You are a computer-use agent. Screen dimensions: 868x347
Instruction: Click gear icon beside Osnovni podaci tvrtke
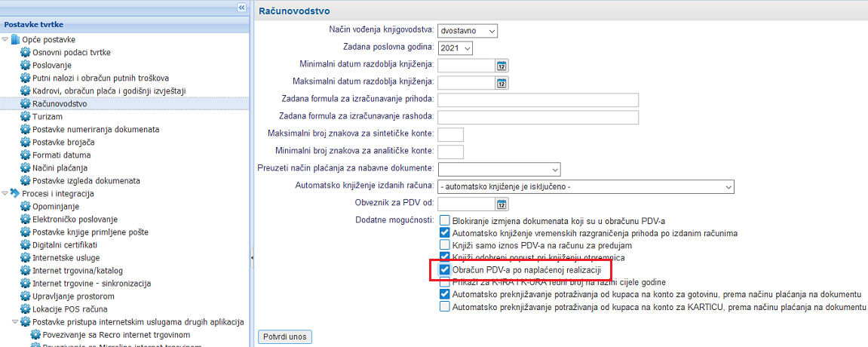pyautogui.click(x=26, y=53)
